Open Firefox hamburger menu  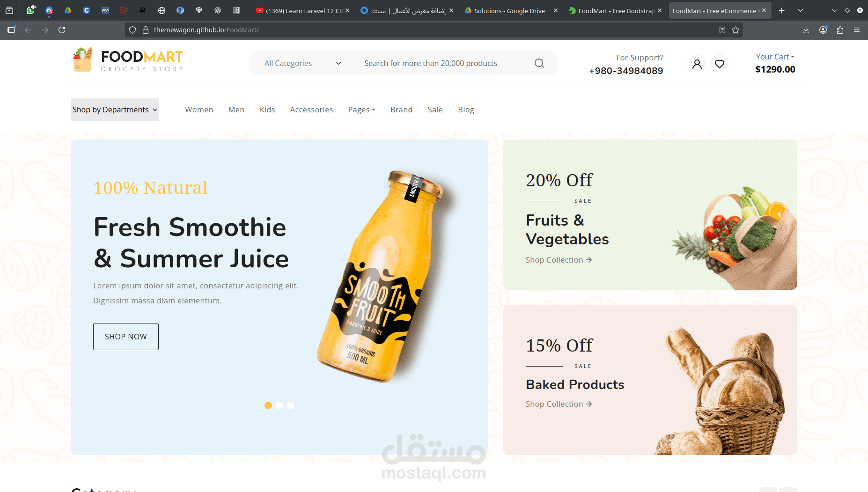click(x=857, y=30)
